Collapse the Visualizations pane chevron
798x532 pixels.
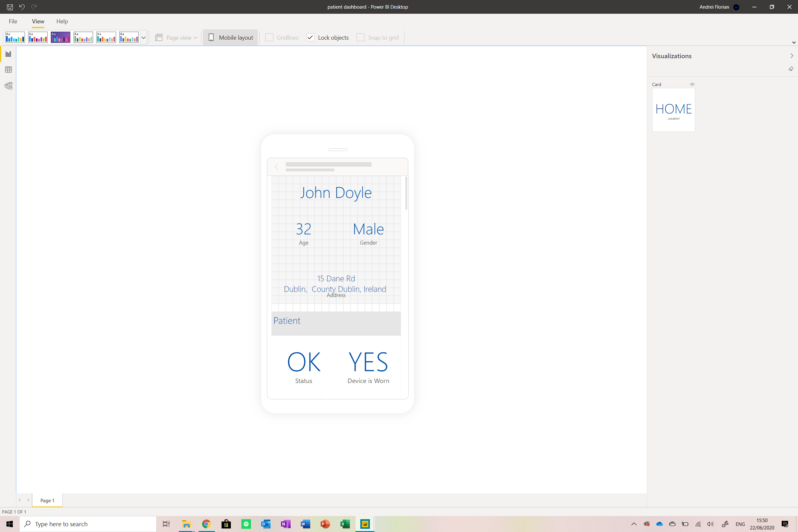tap(792, 56)
